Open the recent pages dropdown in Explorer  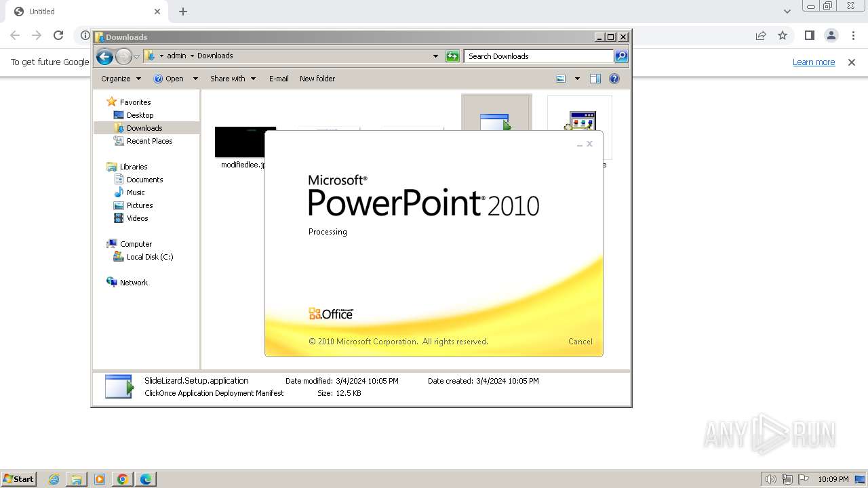136,56
